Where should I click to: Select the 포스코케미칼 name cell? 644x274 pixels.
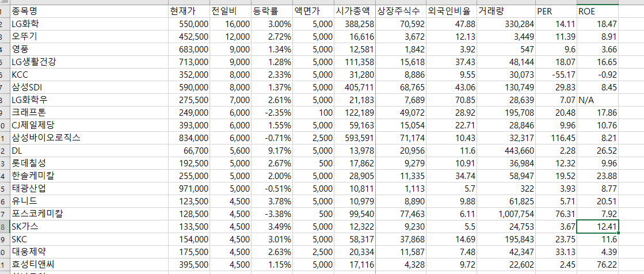89,214
